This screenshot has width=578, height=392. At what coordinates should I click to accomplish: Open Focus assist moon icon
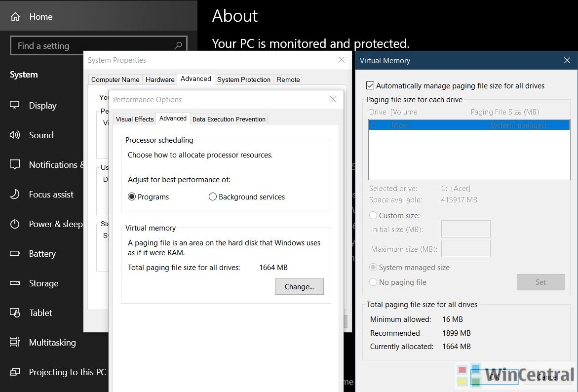coord(15,195)
